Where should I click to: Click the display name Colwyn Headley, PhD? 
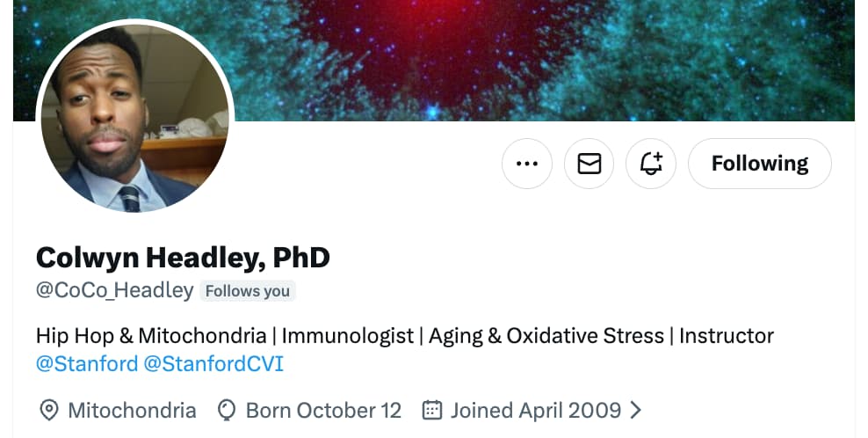[183, 258]
